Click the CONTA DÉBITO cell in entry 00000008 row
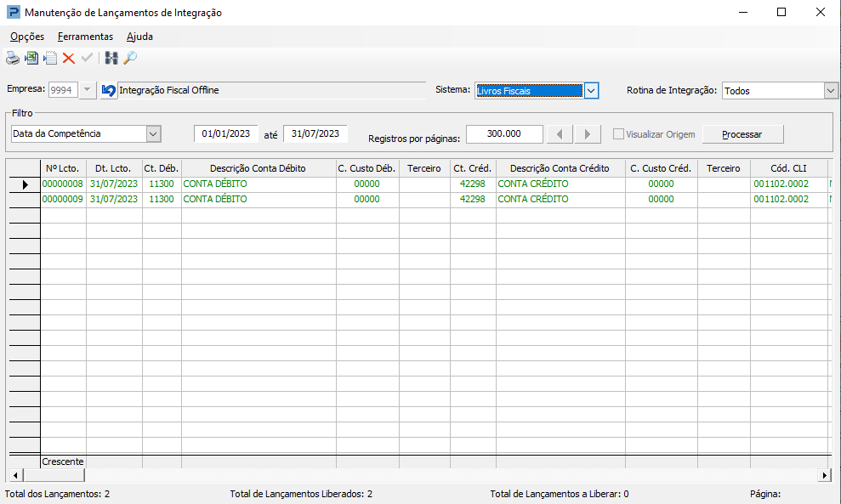Screen dimensions: 841x504 [259, 184]
